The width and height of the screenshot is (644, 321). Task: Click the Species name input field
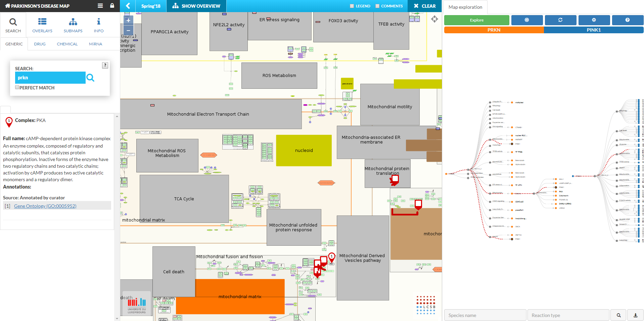pyautogui.click(x=485, y=315)
